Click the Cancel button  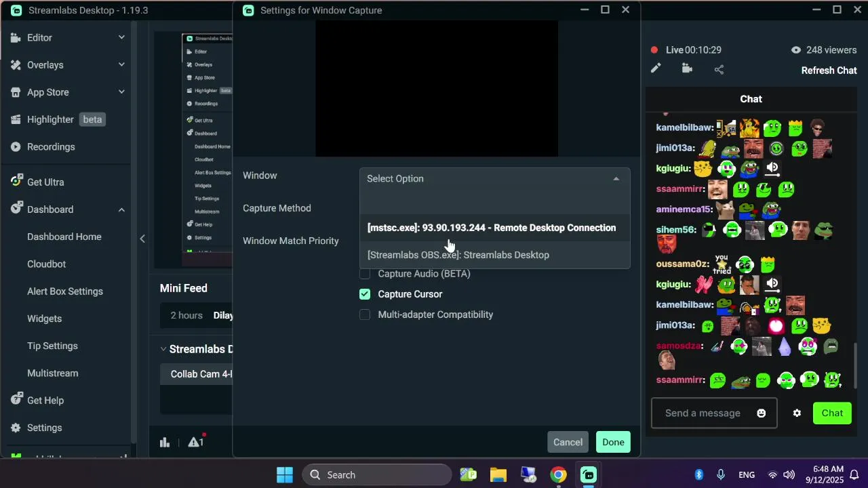[568, 442]
